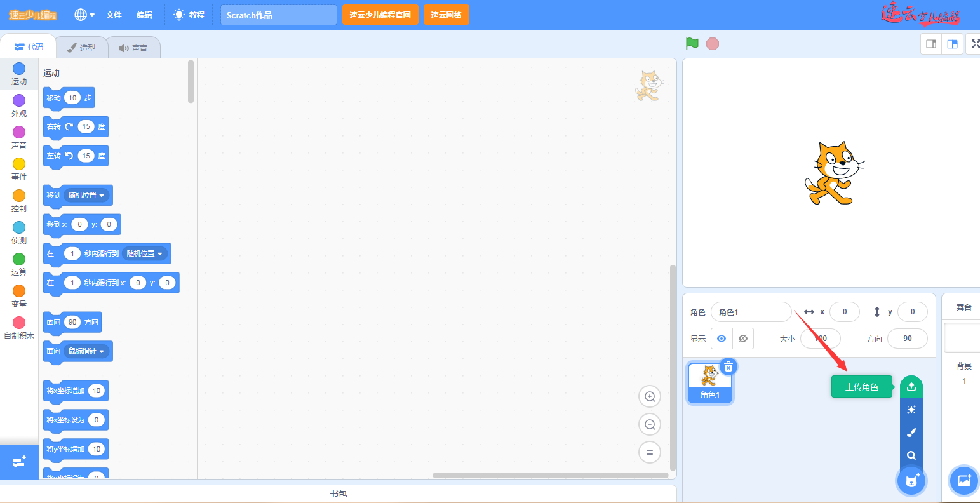The width and height of the screenshot is (980, 503).
Task: Switch to small stage layout
Action: click(x=931, y=44)
